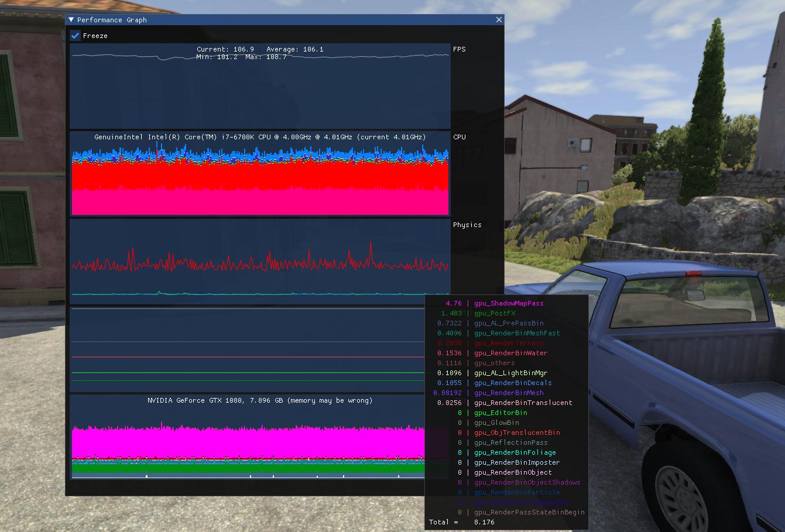
Task: Click the NVIDIA GeForce GTX 1080 description
Action: (260, 400)
